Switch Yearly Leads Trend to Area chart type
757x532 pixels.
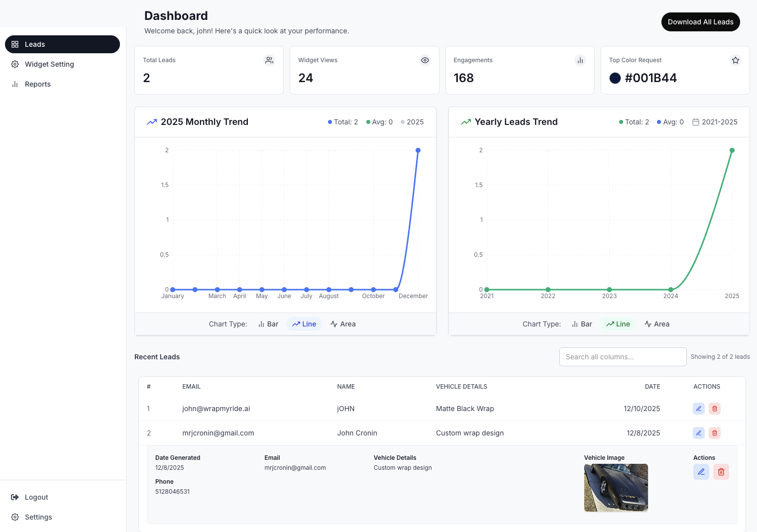656,324
